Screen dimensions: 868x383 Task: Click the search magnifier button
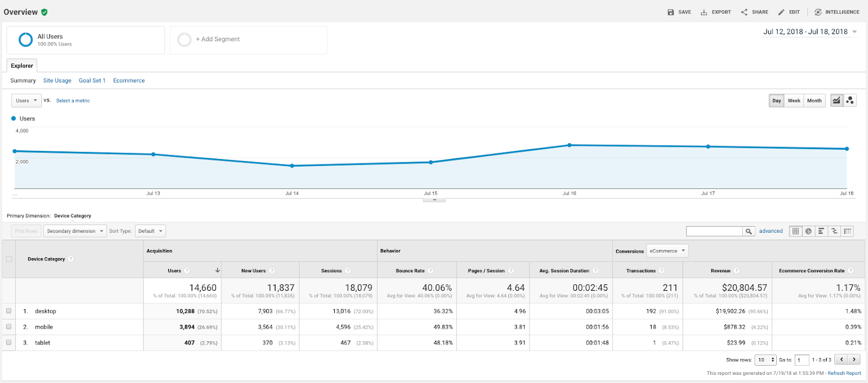pos(749,231)
